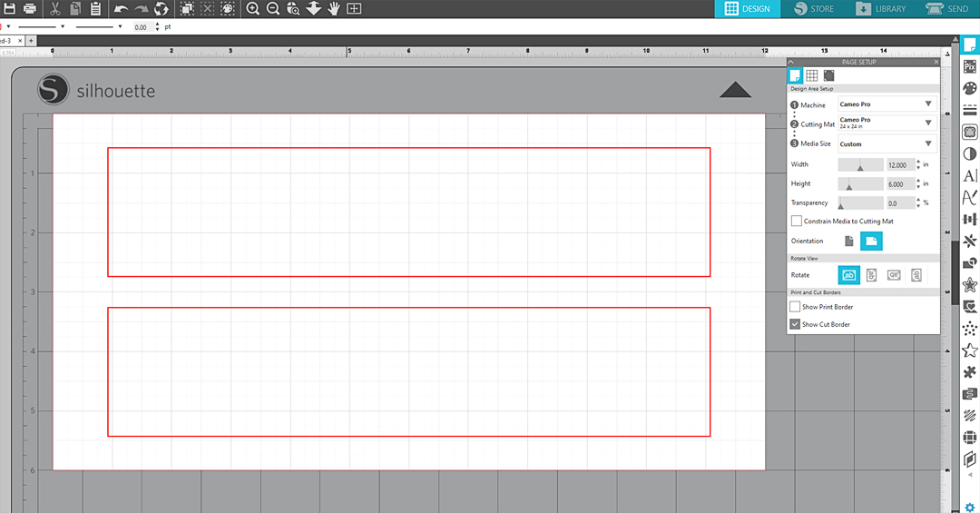Zoom in with the magnifier plus icon
This screenshot has width=980, height=513.
coord(252,9)
